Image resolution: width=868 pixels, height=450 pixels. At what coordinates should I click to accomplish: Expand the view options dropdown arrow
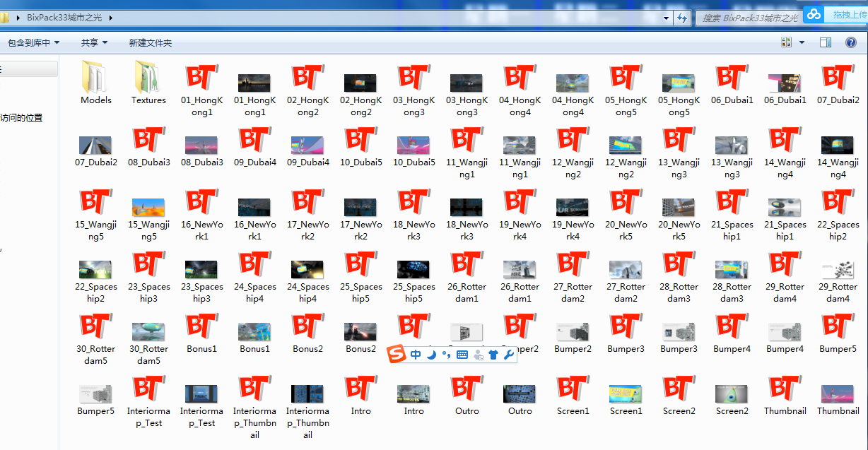[802, 42]
